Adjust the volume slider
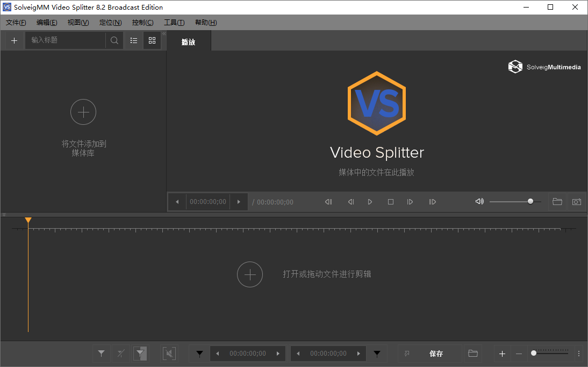The width and height of the screenshot is (588, 367). 529,201
